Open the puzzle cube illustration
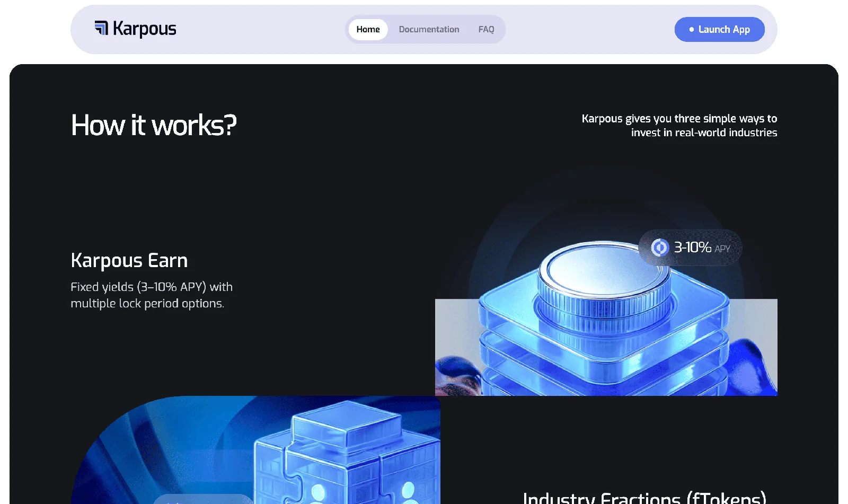Screen dimensions: 848x504 tap(256, 450)
